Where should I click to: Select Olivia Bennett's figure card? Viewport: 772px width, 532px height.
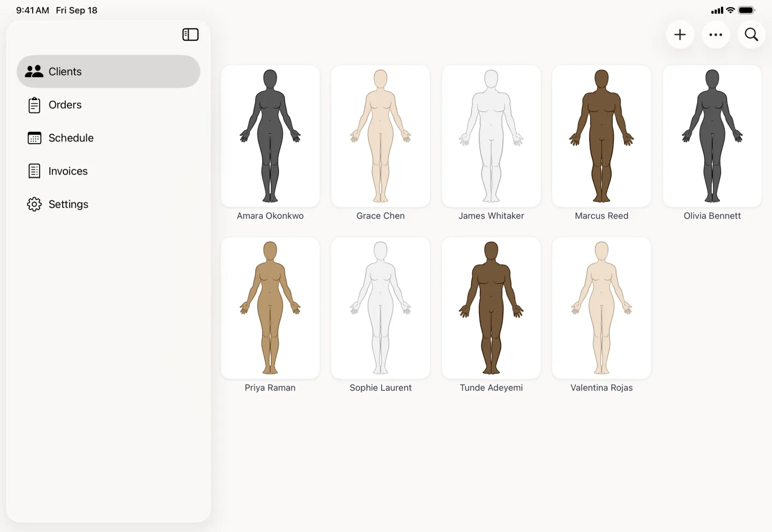[x=712, y=136]
